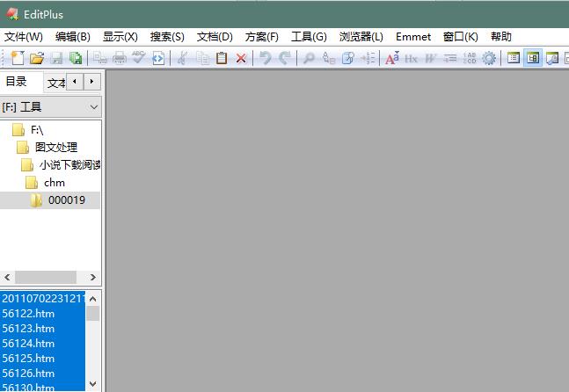Click the Hx hex viewer icon
The height and width of the screenshot is (392, 569).
[x=411, y=58]
